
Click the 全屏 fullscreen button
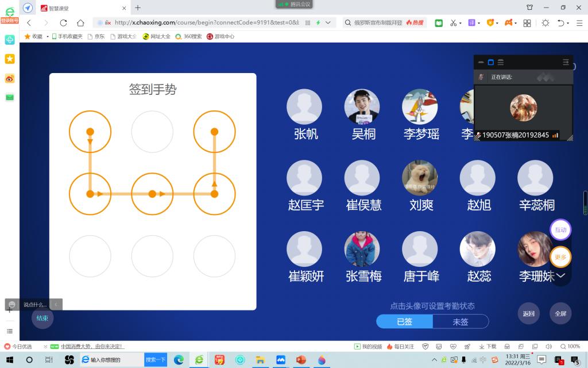point(560,313)
